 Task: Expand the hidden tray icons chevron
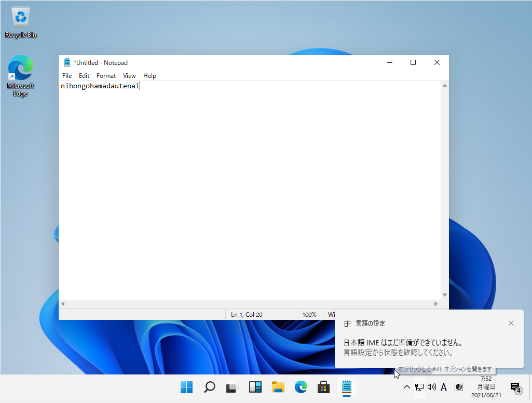click(x=406, y=387)
